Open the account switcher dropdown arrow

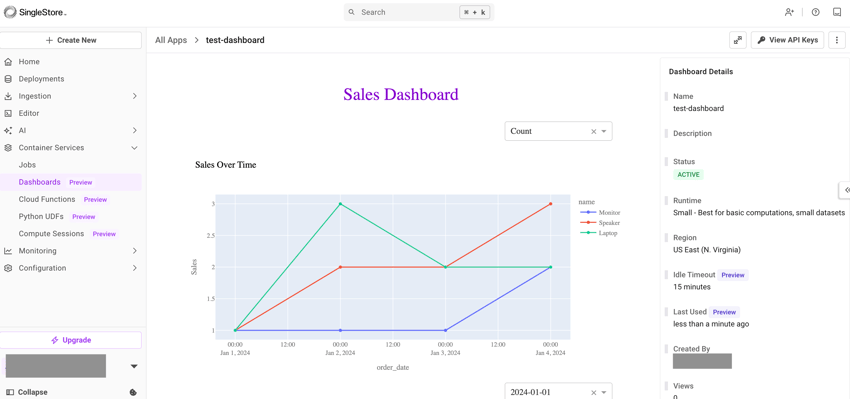click(x=134, y=366)
